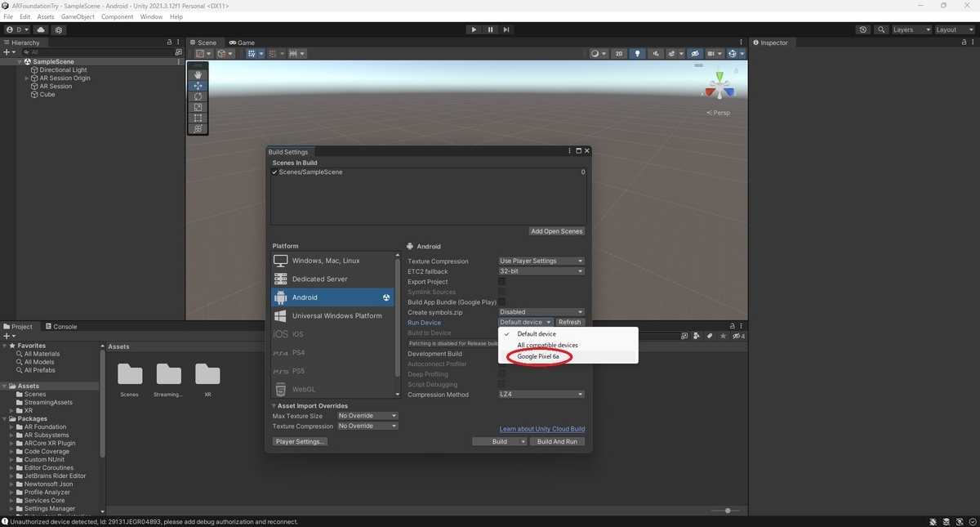The height and width of the screenshot is (527, 980).
Task: Open the Assets menu
Action: point(46,16)
